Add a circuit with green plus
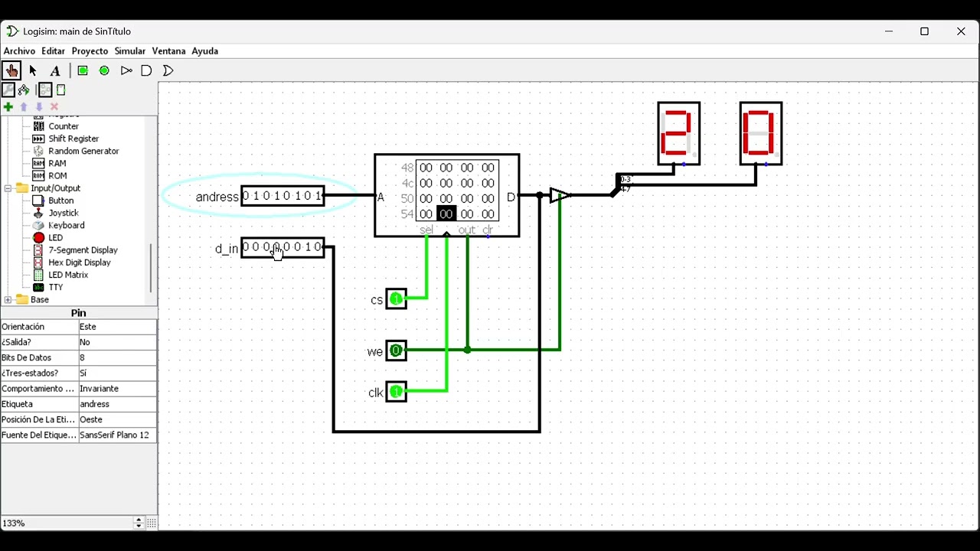This screenshot has height=551, width=980. click(x=8, y=106)
